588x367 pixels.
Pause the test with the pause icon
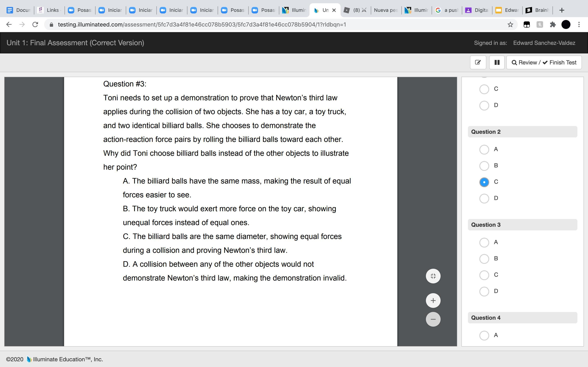pos(497,62)
